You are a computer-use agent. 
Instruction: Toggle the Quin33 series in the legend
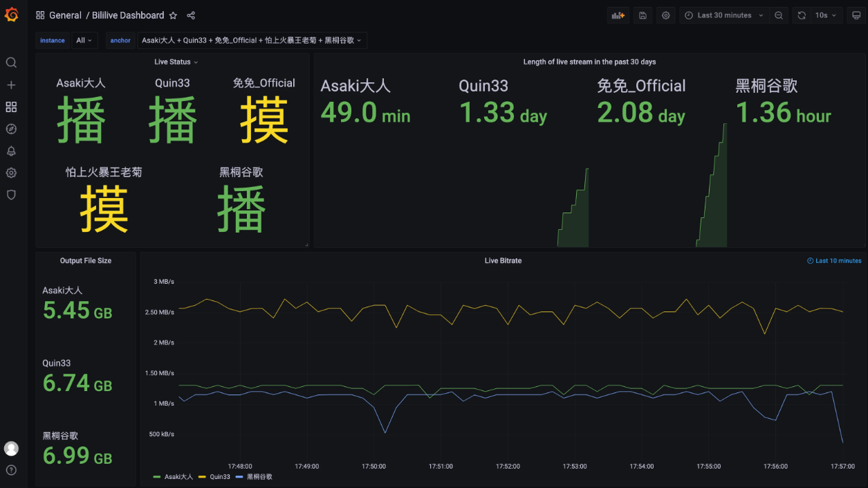[x=220, y=476]
